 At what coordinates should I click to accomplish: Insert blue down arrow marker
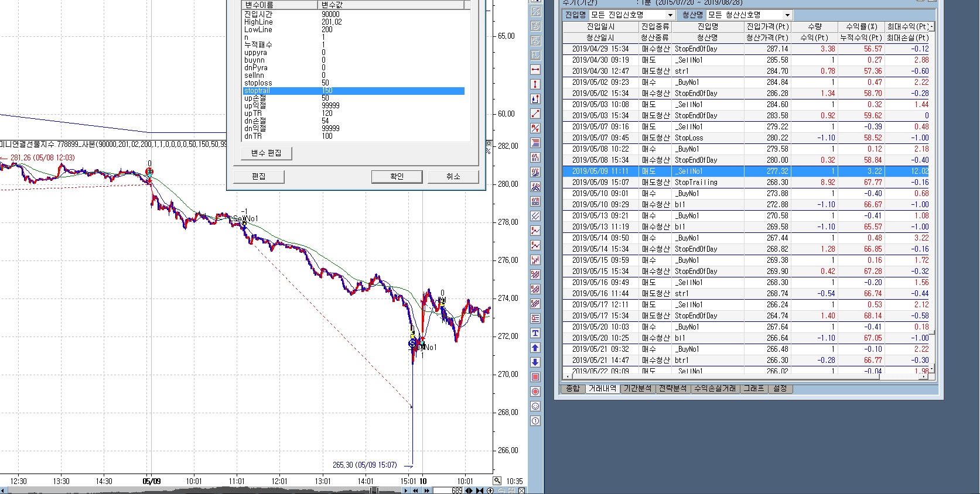pyautogui.click(x=535, y=362)
